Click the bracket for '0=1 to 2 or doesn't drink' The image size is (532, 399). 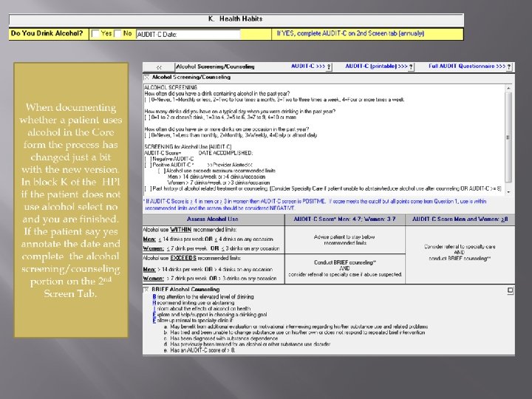[x=147, y=117]
